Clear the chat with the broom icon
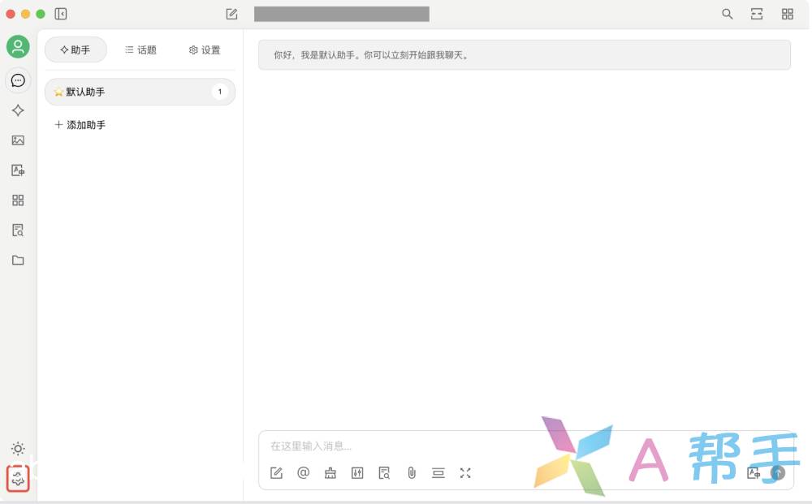 tap(330, 473)
